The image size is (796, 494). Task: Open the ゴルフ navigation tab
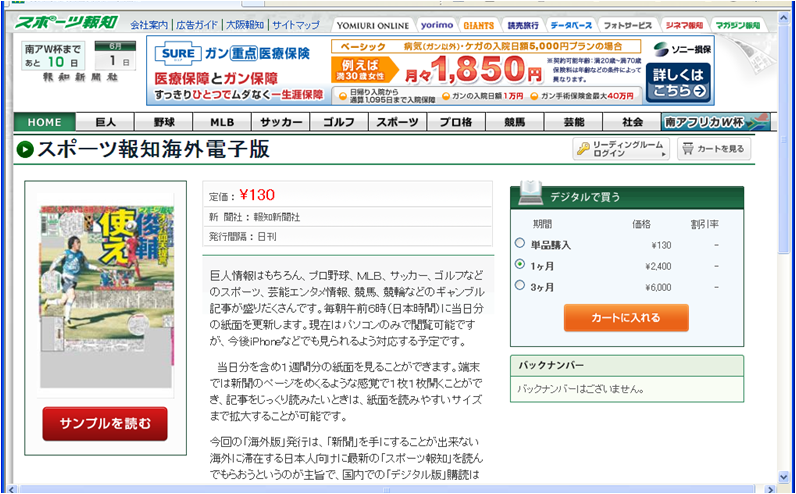(x=339, y=122)
